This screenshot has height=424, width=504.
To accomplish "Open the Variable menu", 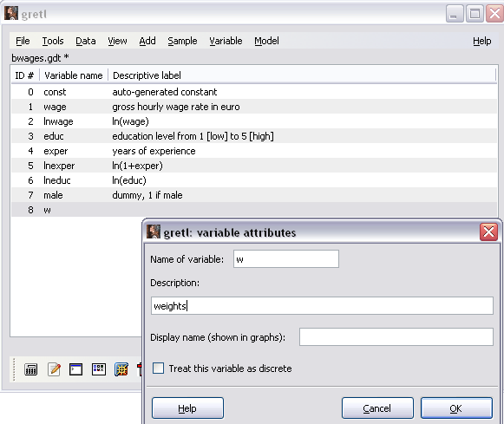I will pos(226,41).
